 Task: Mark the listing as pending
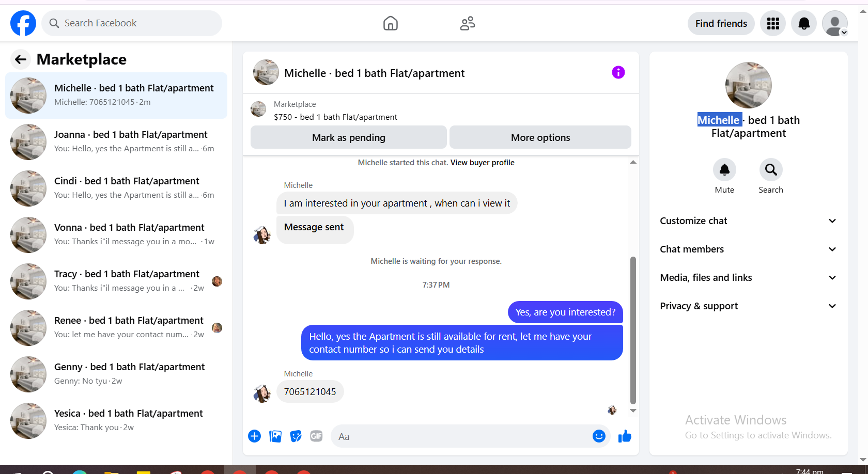click(x=349, y=137)
